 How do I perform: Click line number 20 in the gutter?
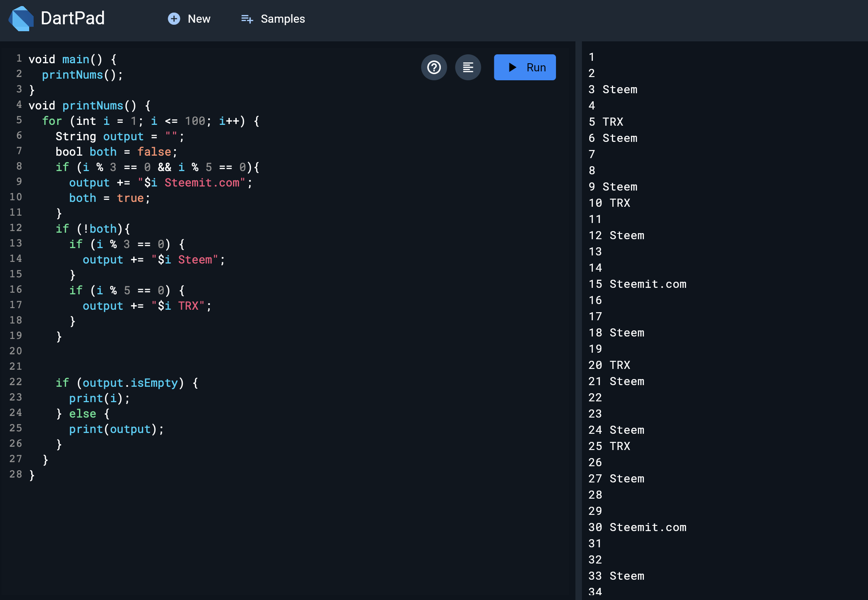16,351
